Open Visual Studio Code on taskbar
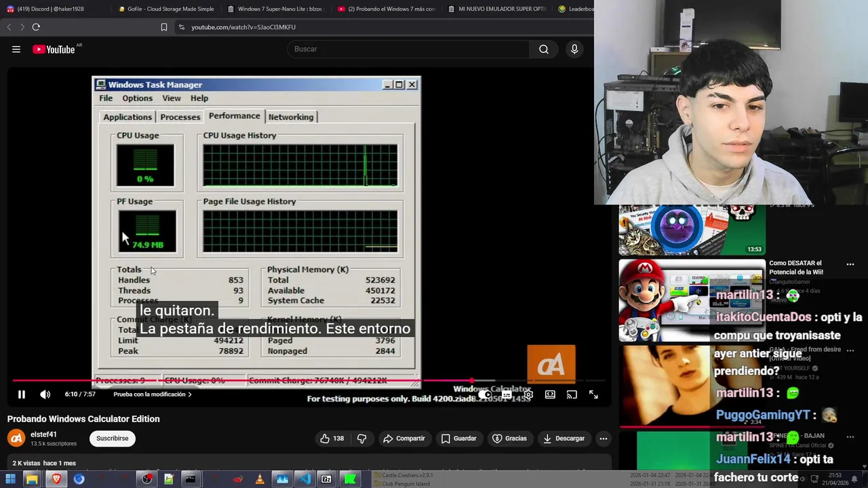This screenshot has height=488, width=868. [x=304, y=479]
